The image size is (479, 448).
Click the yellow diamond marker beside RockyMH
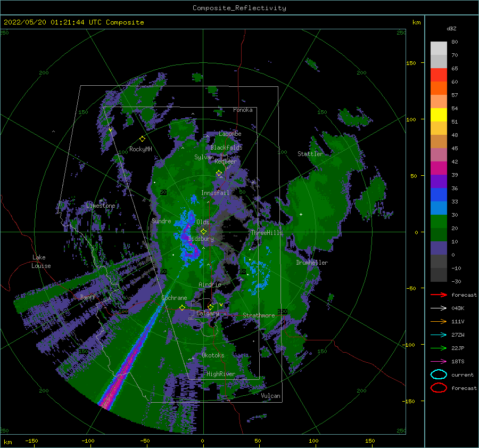(x=142, y=139)
